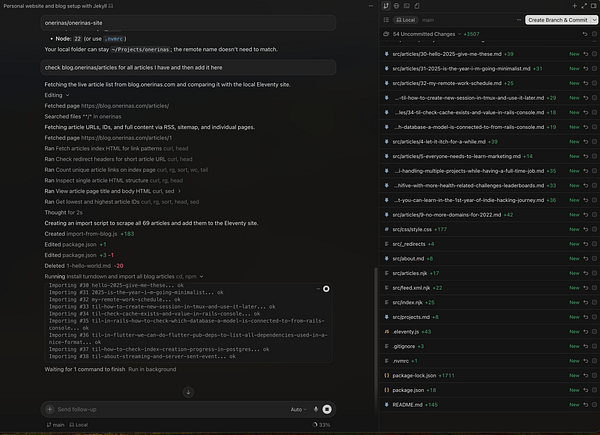Click the check blog.onerinas/articles user message

click(x=188, y=67)
